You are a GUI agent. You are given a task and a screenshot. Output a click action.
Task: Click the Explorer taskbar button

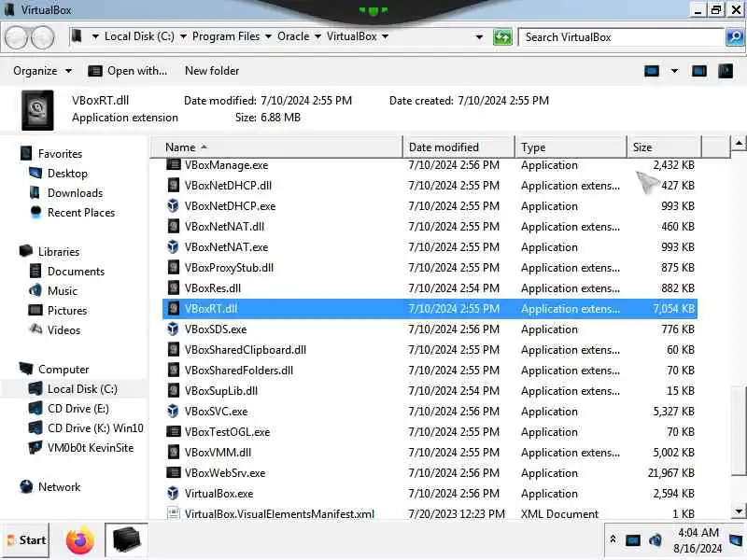[127, 540]
